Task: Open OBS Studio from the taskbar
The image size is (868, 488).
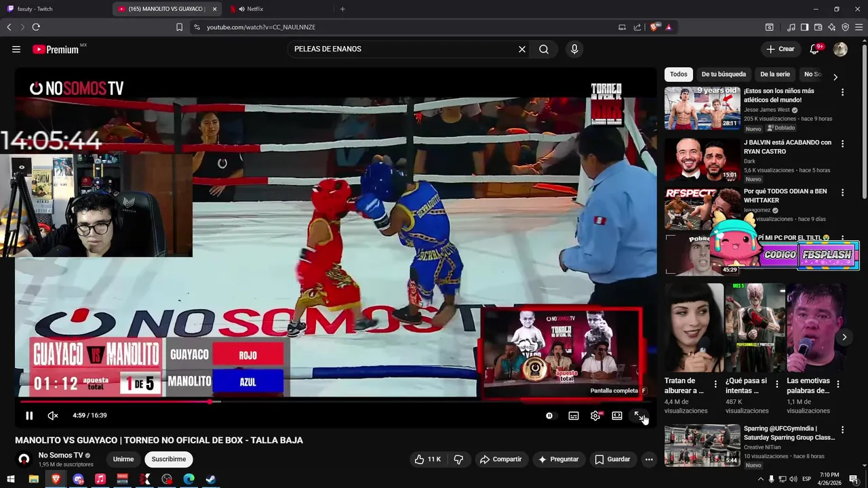Action: 167,479
